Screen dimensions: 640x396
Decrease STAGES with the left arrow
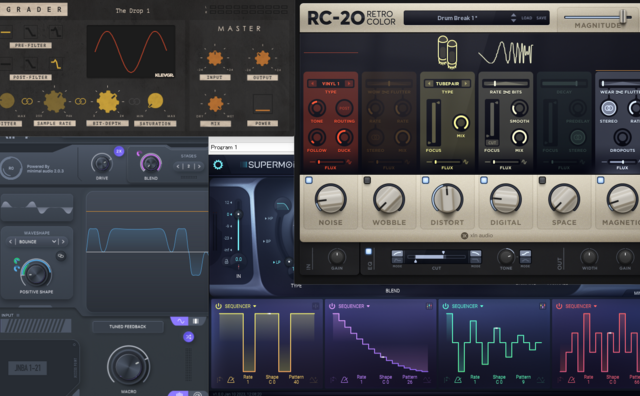[x=178, y=166]
